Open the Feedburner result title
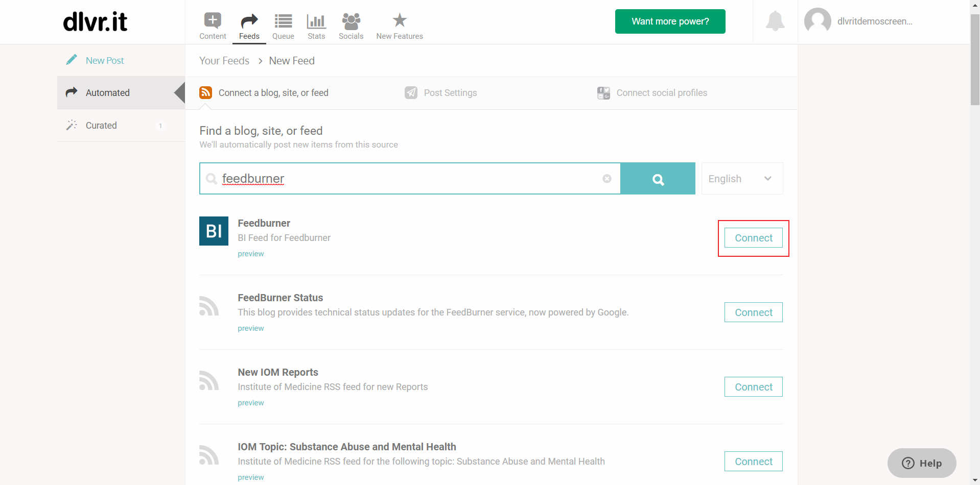This screenshot has width=980, height=485. pos(264,223)
